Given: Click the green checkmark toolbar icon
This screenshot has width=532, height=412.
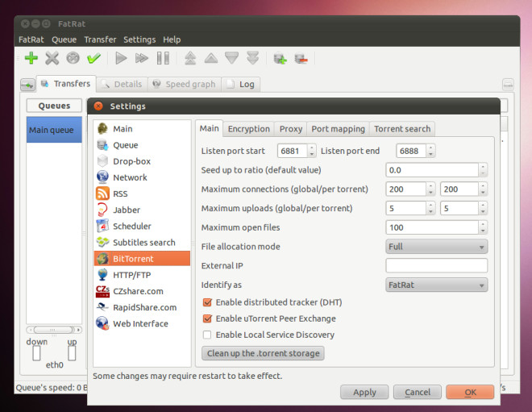Looking at the screenshot, I should point(94,58).
